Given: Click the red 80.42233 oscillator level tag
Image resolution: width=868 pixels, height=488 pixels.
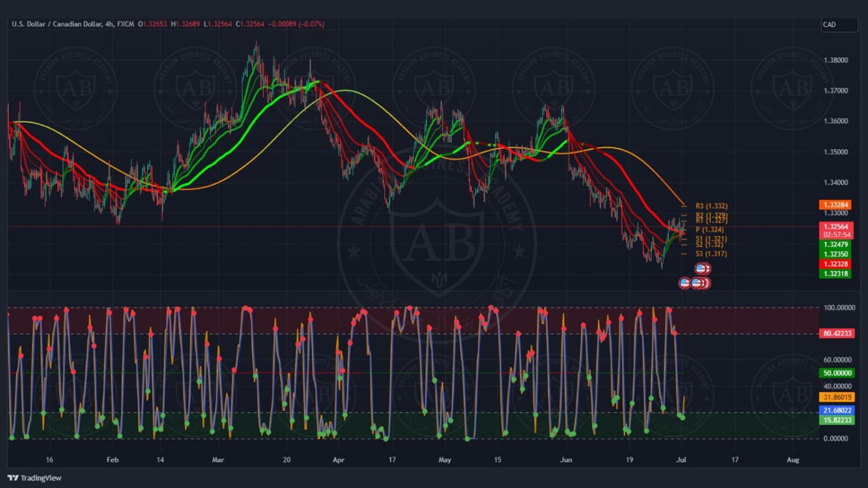Looking at the screenshot, I should click(x=837, y=334).
